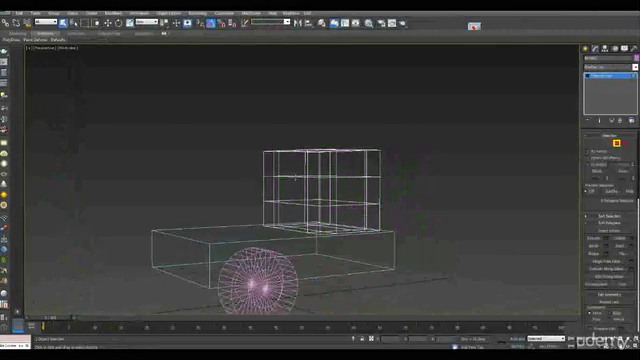
Task: Switch to the Motion command panel tab
Action: 615,49
